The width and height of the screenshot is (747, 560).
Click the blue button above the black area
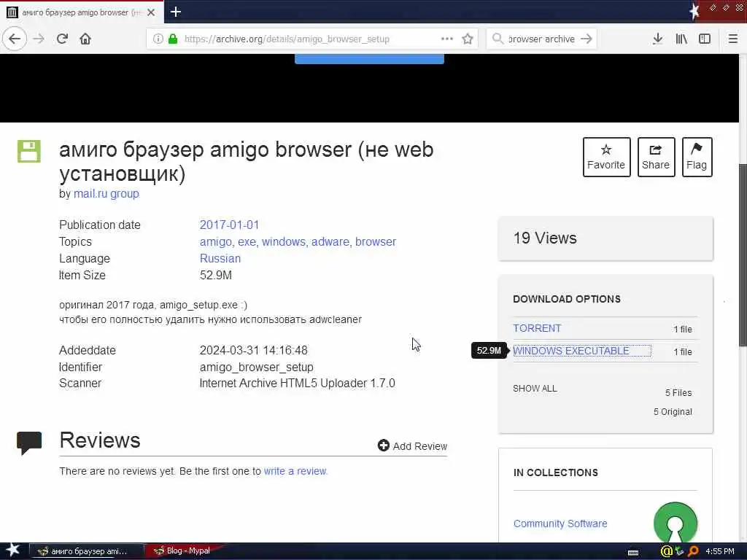coord(369,58)
